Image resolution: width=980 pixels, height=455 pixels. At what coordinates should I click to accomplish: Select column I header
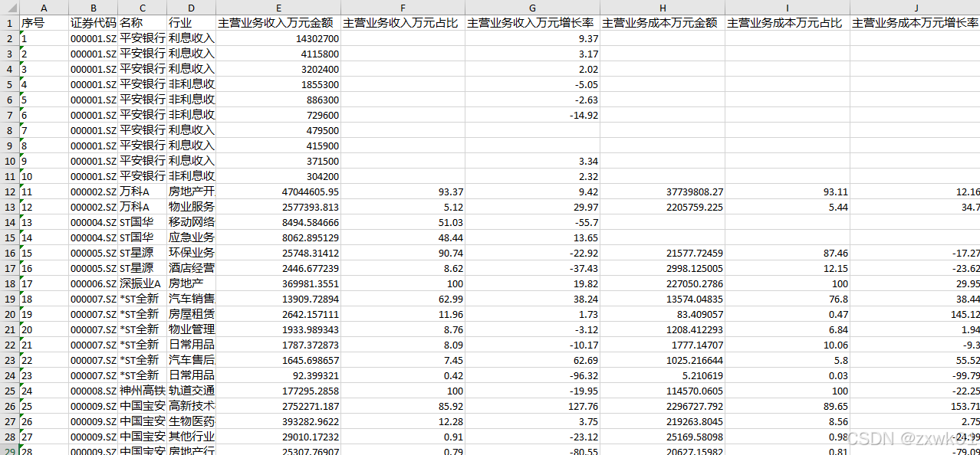(x=788, y=7)
